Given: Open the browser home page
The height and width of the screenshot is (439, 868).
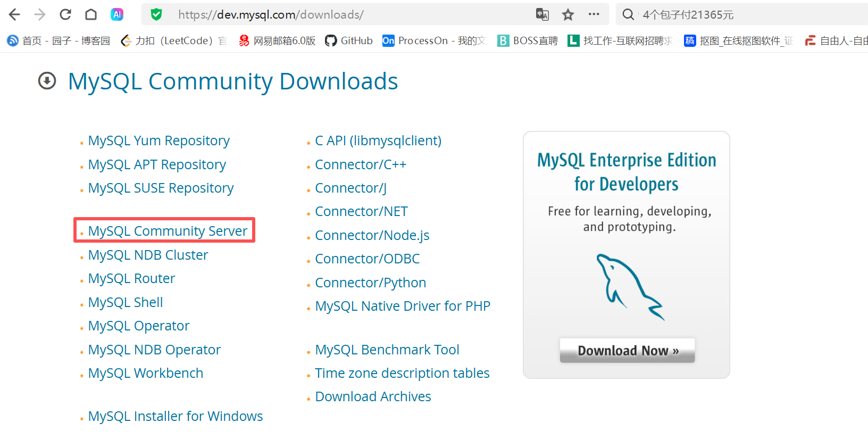Looking at the screenshot, I should pyautogui.click(x=91, y=14).
